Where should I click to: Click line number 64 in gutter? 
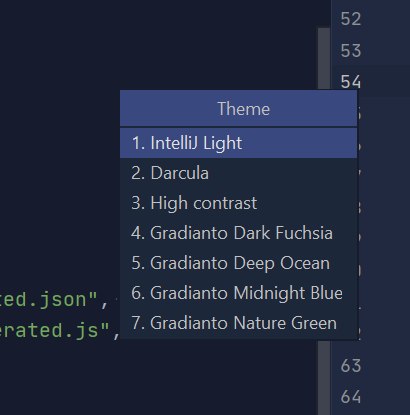pos(351,397)
